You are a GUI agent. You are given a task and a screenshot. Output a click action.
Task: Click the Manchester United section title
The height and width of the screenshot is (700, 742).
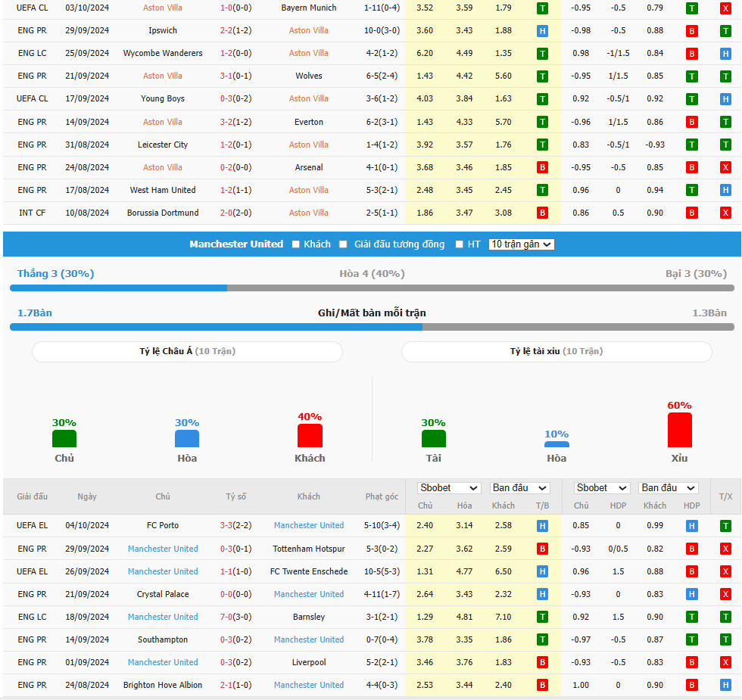pyautogui.click(x=236, y=244)
